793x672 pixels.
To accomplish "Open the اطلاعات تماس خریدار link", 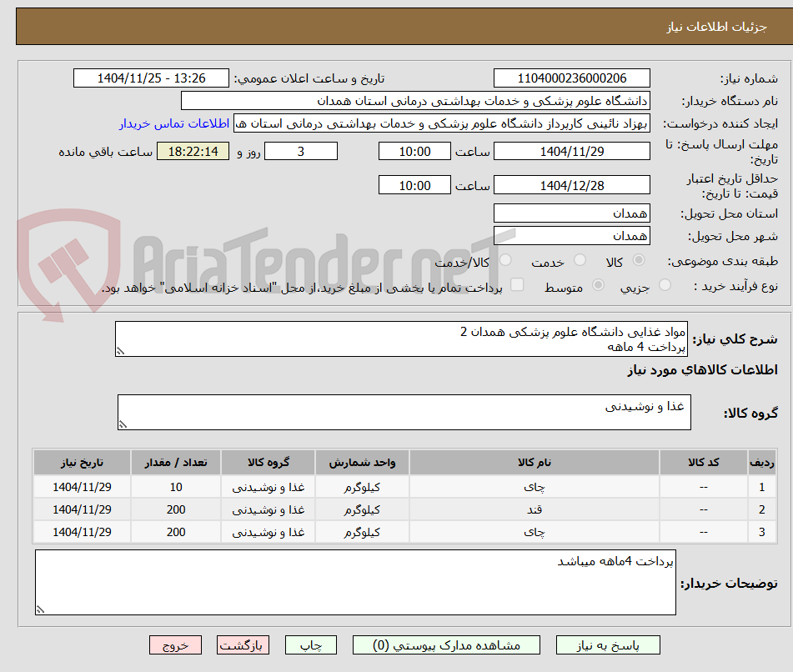I will 174,123.
